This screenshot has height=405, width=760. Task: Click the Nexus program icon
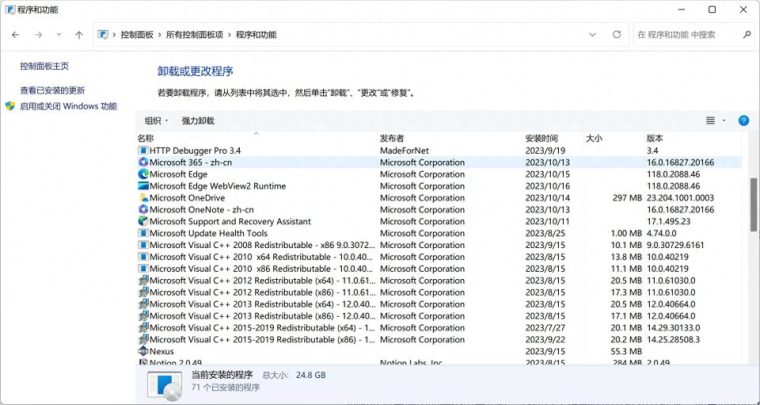click(143, 351)
